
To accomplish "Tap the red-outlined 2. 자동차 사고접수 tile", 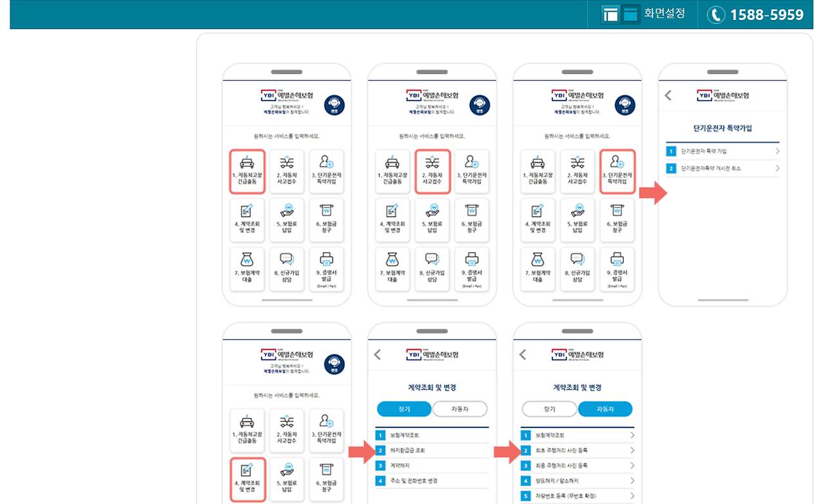I will pos(432,171).
